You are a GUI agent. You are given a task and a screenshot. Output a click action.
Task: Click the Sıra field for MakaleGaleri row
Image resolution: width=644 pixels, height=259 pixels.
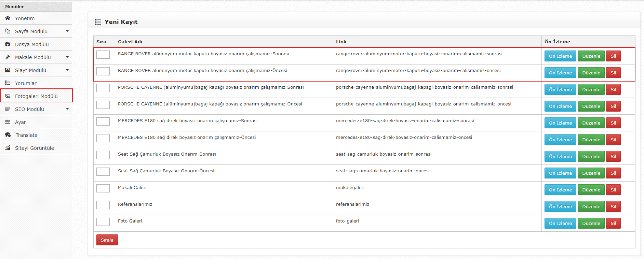(x=103, y=188)
